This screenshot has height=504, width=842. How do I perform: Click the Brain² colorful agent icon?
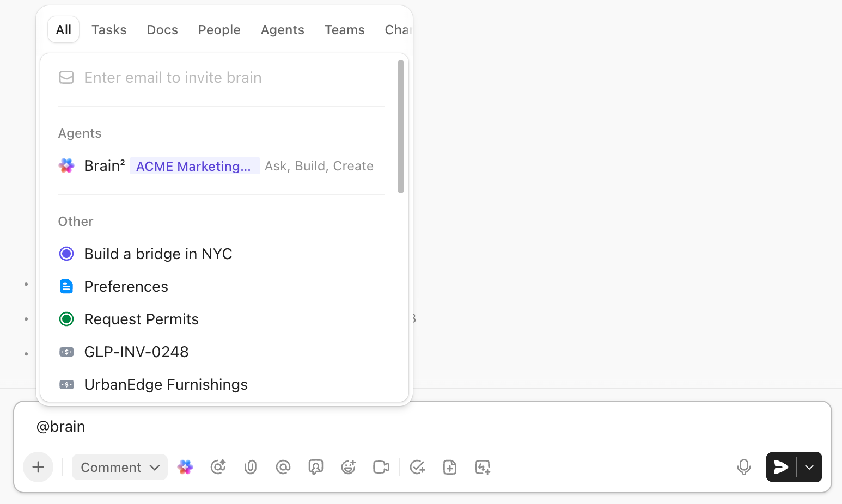[66, 166]
